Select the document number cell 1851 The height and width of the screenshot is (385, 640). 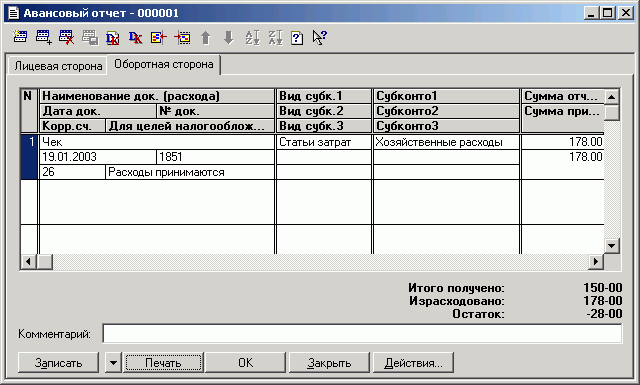[x=216, y=157]
